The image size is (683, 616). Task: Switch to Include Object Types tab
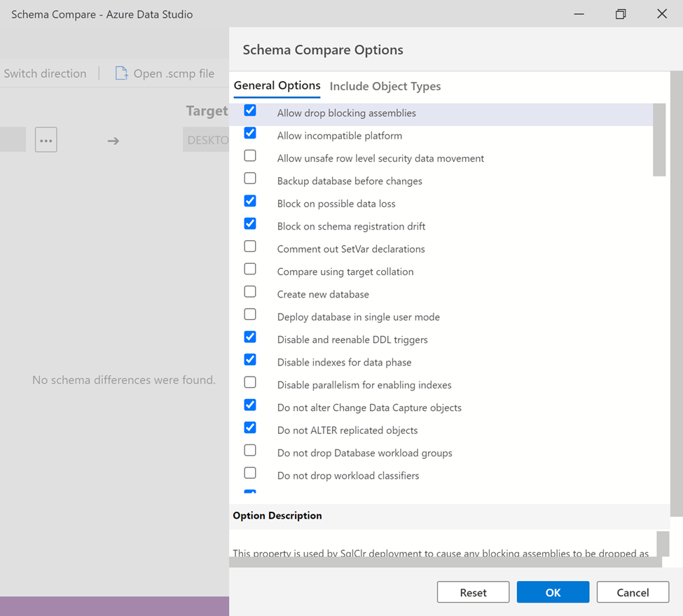385,86
